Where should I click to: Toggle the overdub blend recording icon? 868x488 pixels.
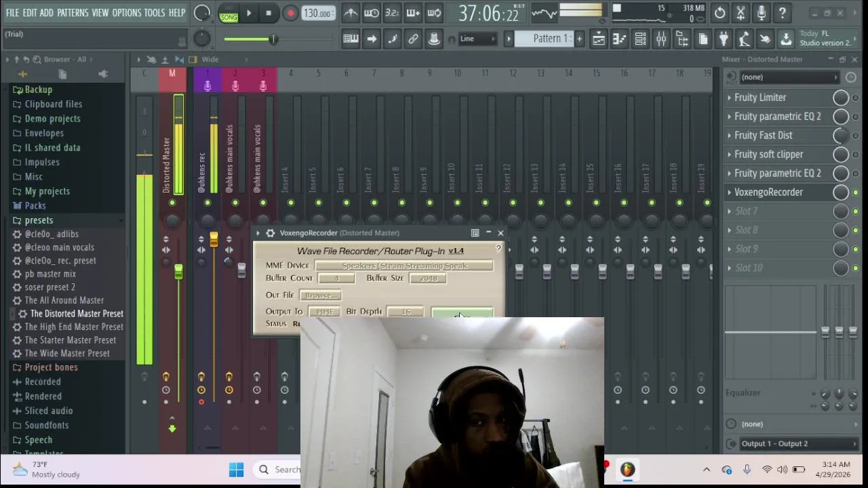tap(413, 13)
